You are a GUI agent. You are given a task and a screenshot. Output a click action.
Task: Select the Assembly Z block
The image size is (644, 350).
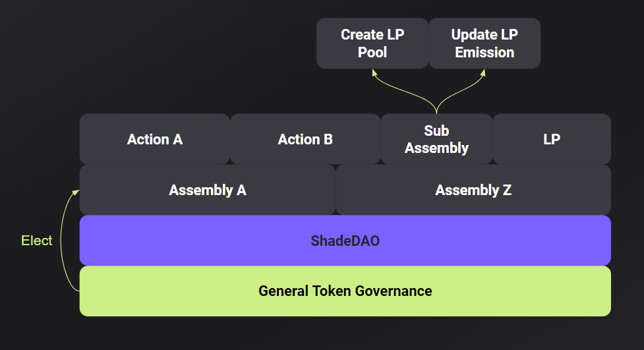[473, 190]
